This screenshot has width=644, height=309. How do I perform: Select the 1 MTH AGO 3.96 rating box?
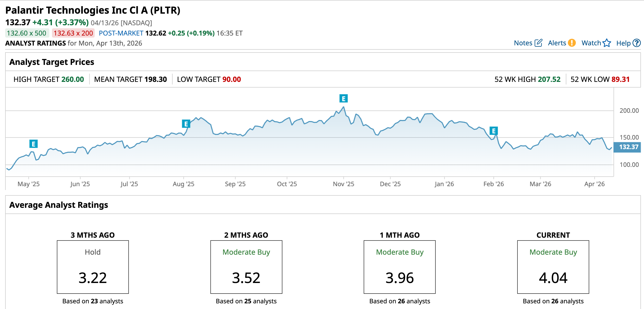[399, 267]
